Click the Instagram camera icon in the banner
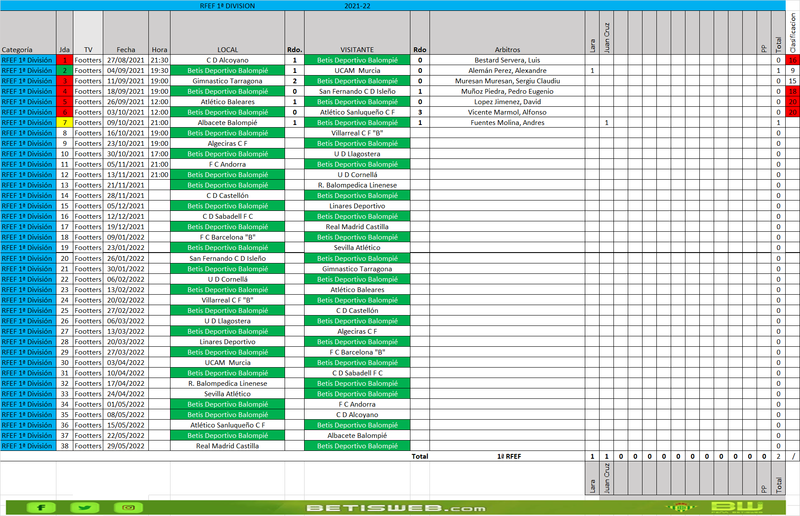 129,507
